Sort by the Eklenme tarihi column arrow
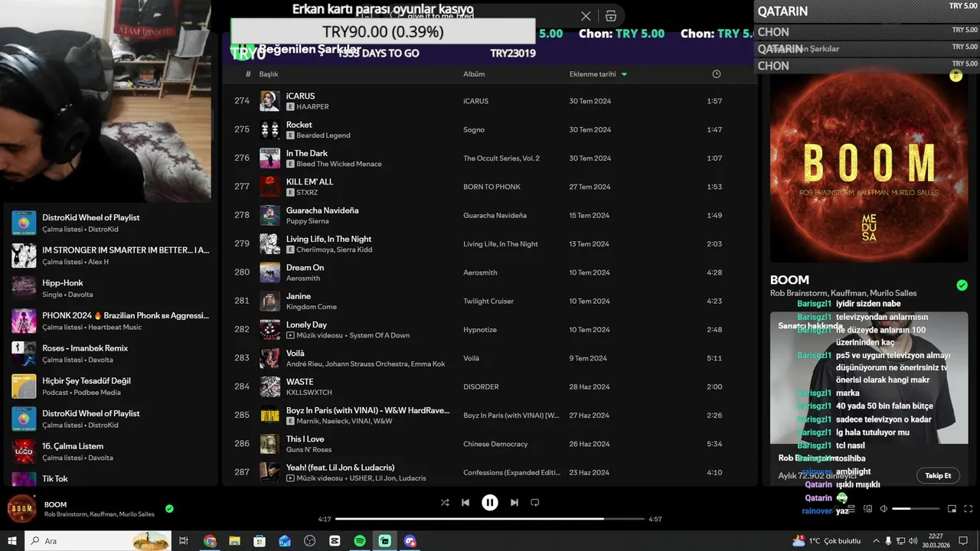The image size is (980, 551). pos(624,74)
